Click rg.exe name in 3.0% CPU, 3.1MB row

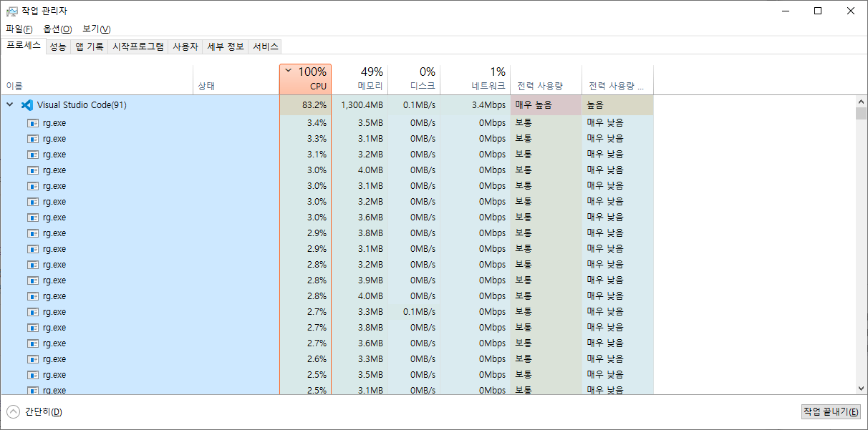point(54,185)
